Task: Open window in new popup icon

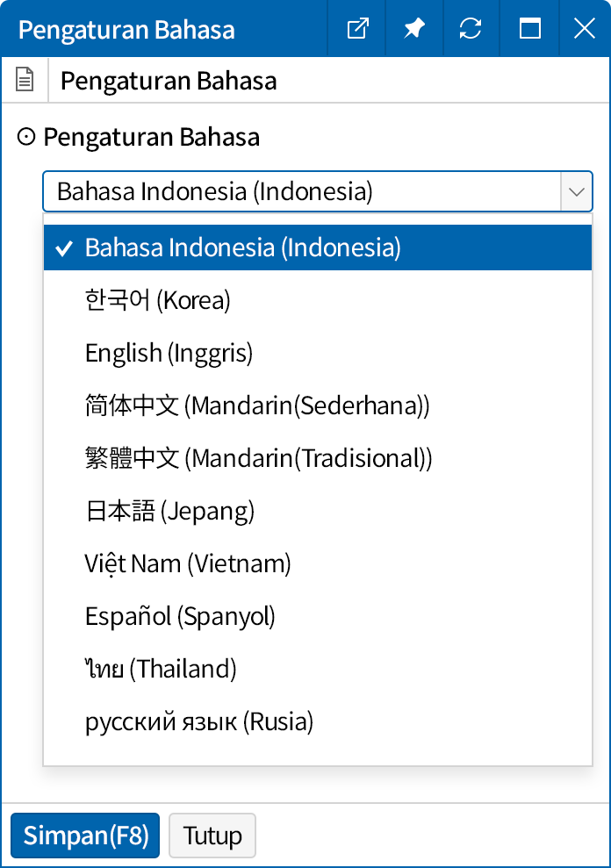Action: pyautogui.click(x=358, y=29)
